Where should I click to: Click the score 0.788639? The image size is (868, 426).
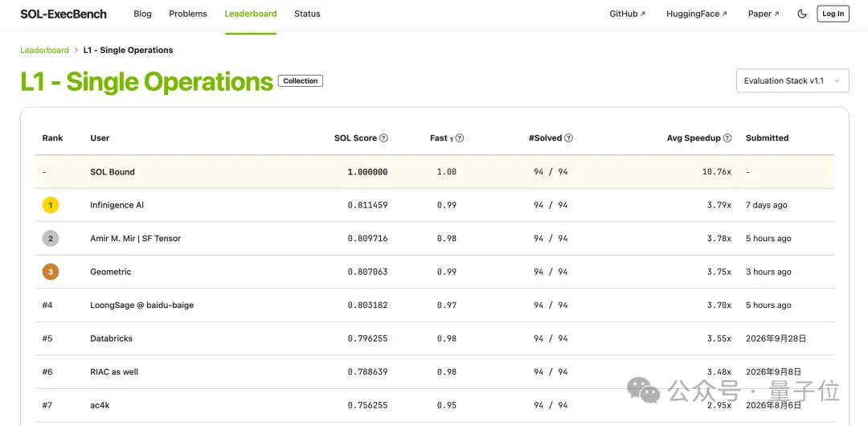pos(367,371)
